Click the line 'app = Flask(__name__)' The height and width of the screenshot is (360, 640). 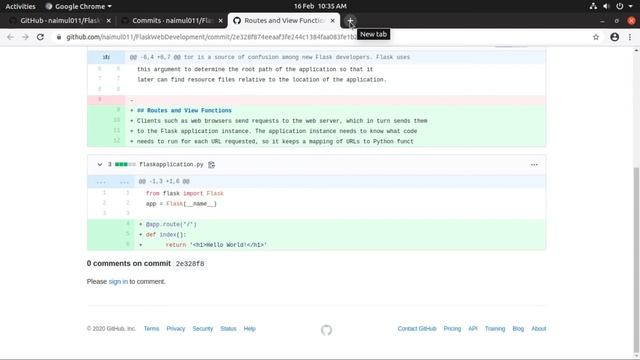click(x=181, y=204)
